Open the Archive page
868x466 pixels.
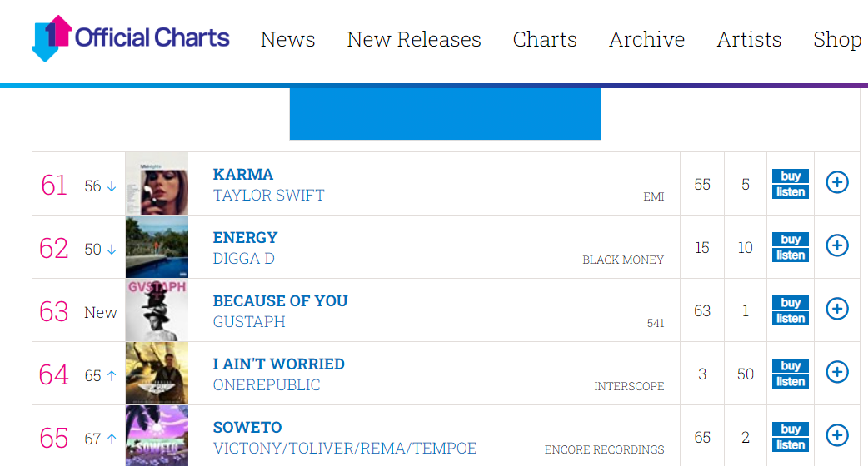coord(647,39)
